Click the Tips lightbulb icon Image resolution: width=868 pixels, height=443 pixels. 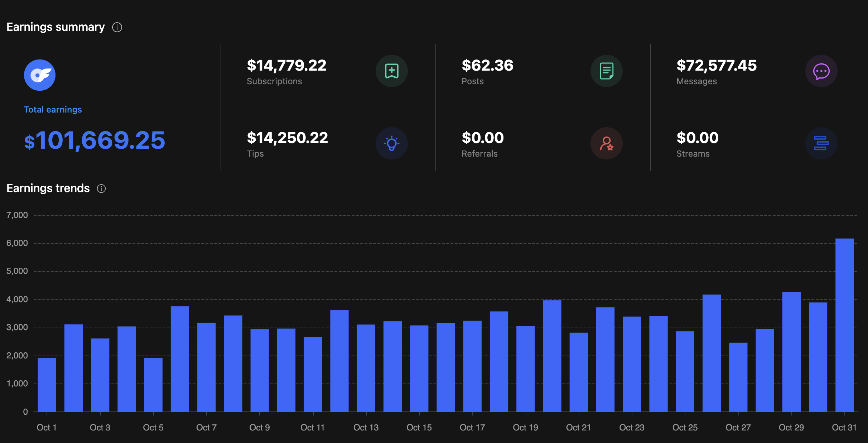click(x=392, y=143)
